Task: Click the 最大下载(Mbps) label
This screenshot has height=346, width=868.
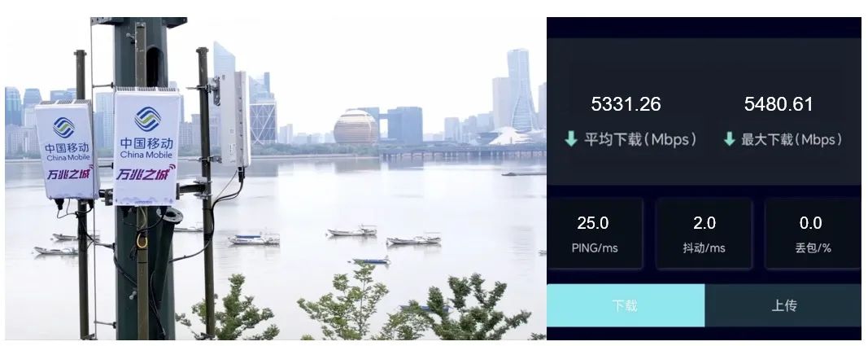Action: 792,139
